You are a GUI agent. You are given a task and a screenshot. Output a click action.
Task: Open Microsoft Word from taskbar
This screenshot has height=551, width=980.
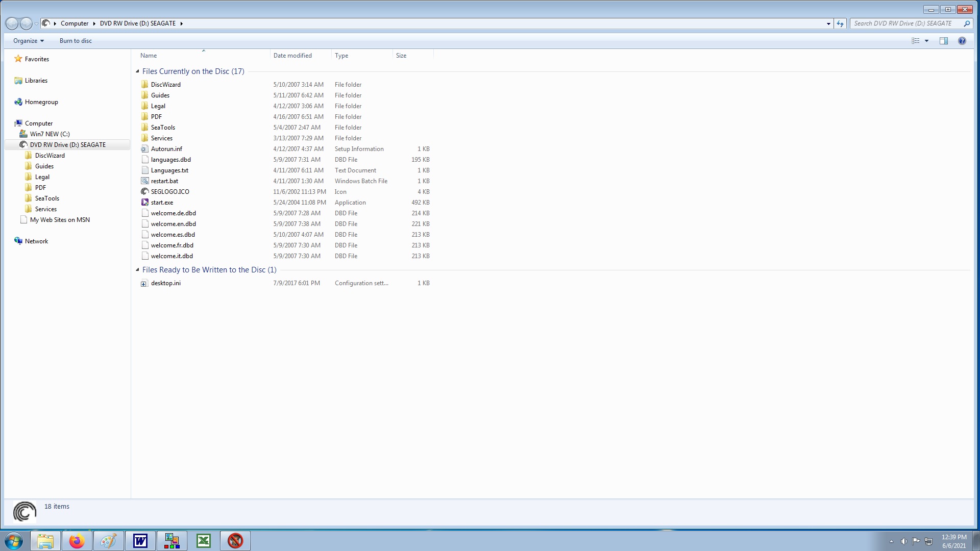[x=140, y=541]
